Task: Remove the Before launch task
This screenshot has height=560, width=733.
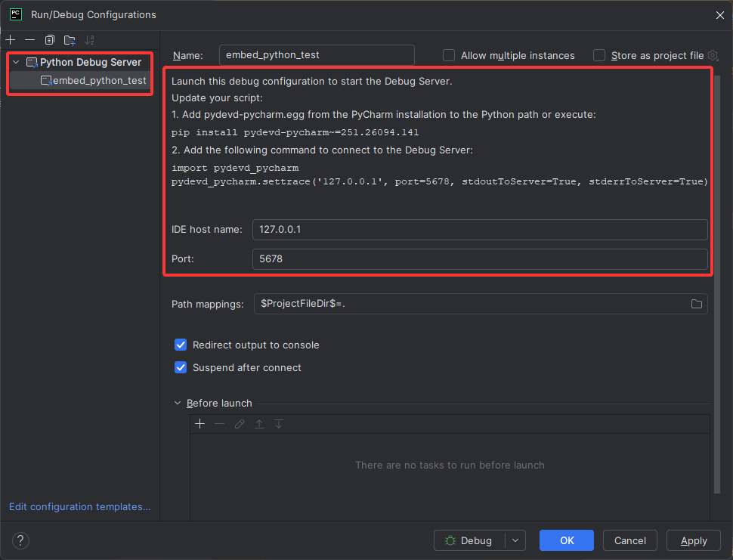Action: [220, 424]
